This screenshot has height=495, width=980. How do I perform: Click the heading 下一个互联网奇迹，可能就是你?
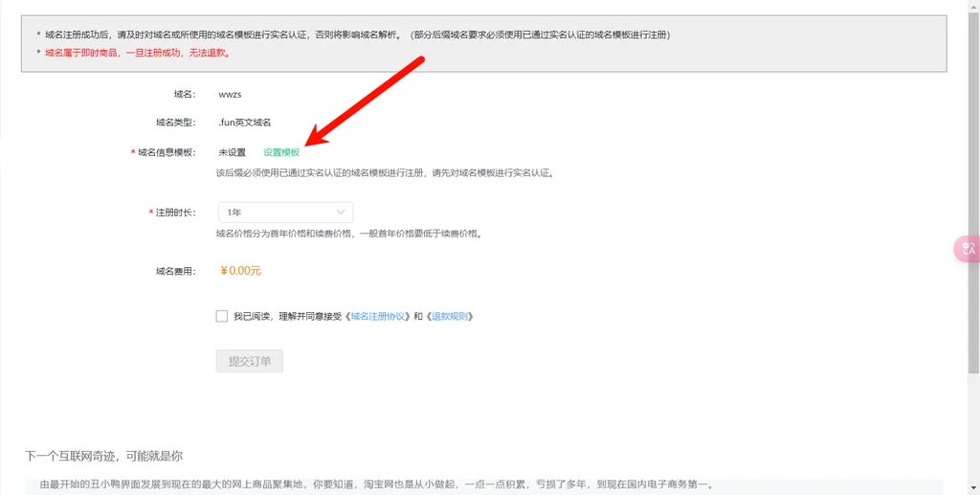[103, 456]
